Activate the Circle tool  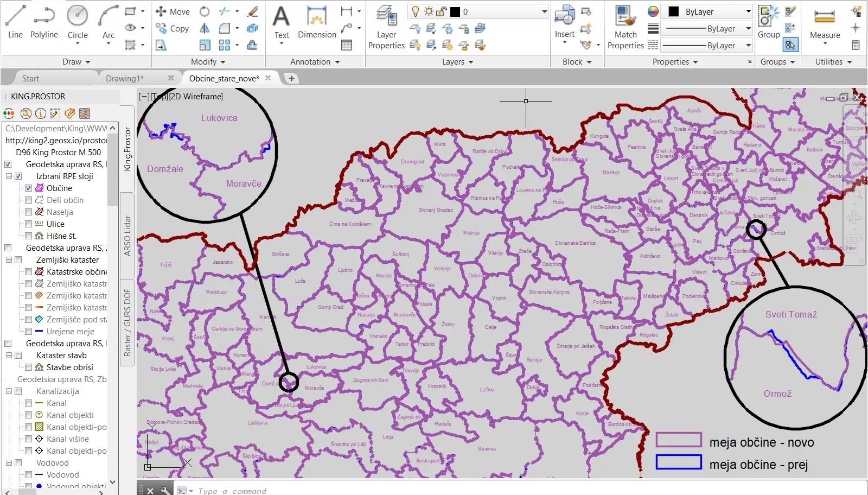tap(78, 22)
